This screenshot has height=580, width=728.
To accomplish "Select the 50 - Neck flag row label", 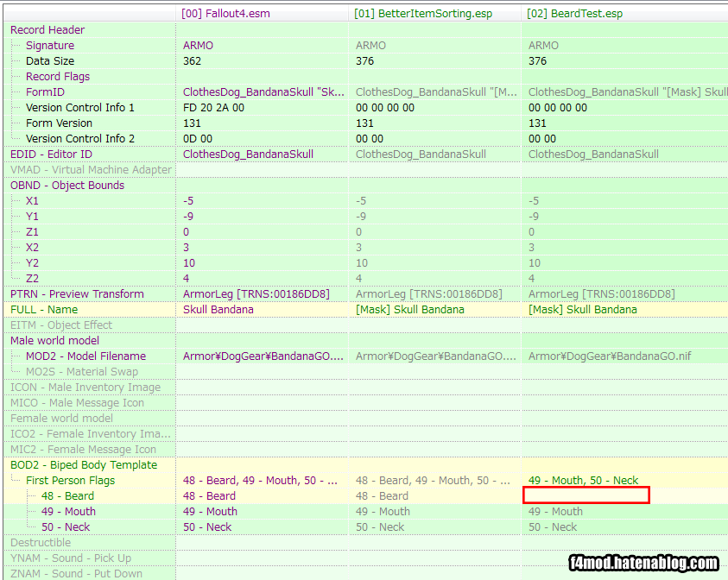I will pyautogui.click(x=66, y=527).
